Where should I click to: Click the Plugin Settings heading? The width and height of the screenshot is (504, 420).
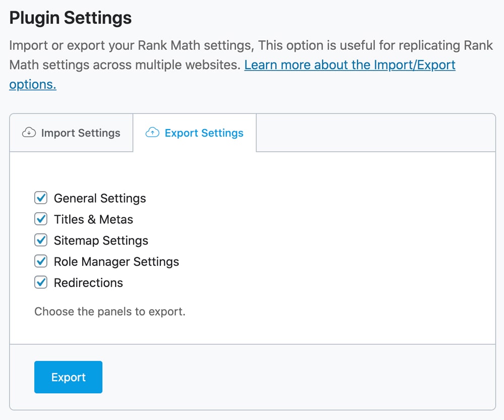[70, 18]
